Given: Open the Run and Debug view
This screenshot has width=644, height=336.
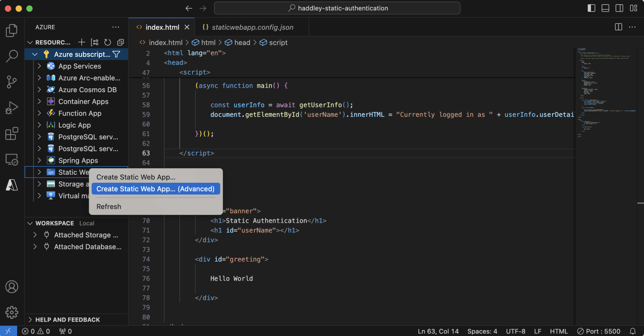Looking at the screenshot, I should (12, 108).
